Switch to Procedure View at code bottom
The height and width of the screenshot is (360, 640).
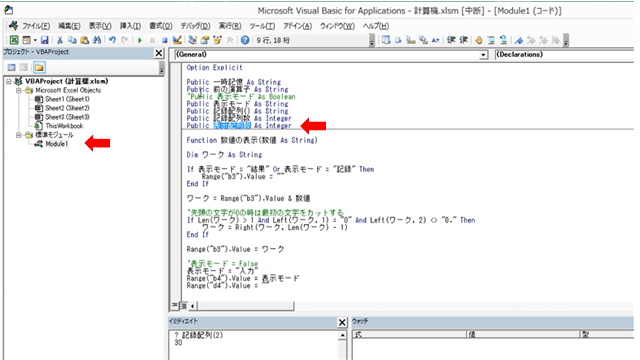175,305
